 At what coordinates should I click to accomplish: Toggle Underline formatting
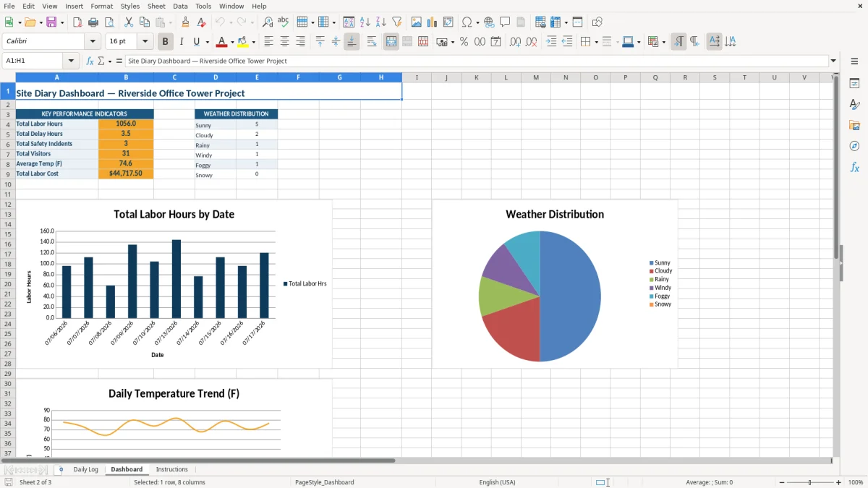197,42
